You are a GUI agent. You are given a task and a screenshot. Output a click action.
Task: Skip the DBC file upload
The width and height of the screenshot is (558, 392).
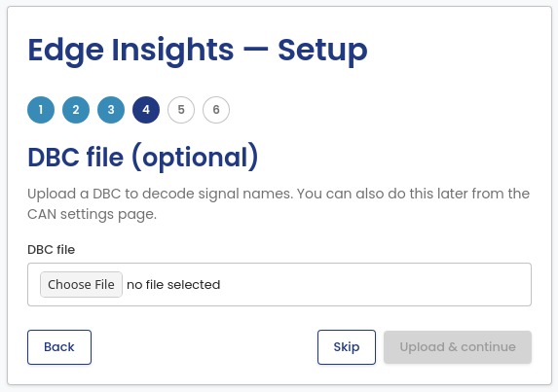click(347, 347)
